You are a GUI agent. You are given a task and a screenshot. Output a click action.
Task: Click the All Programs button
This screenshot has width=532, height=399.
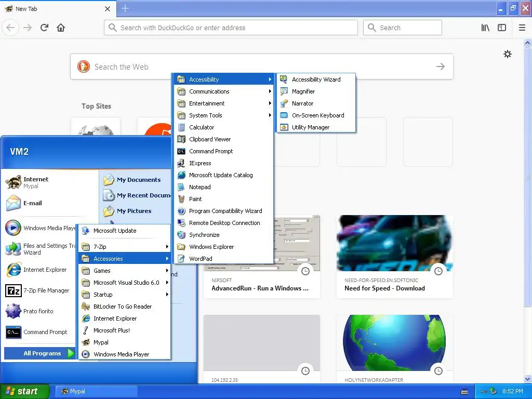point(40,353)
